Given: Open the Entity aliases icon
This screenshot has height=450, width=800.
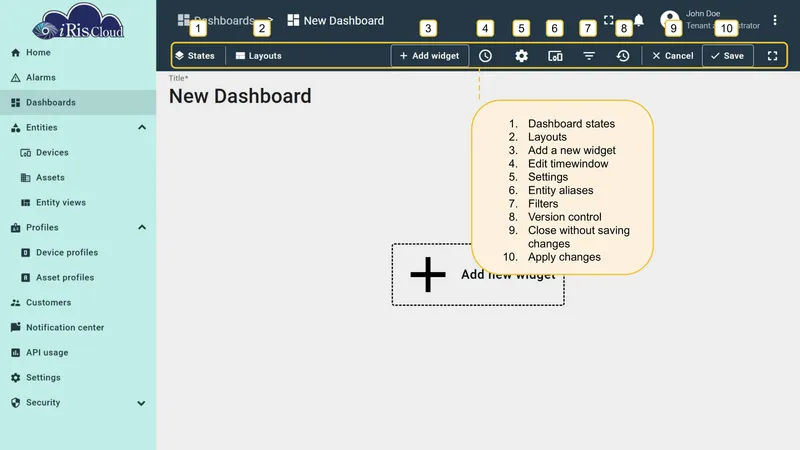Looking at the screenshot, I should [555, 56].
